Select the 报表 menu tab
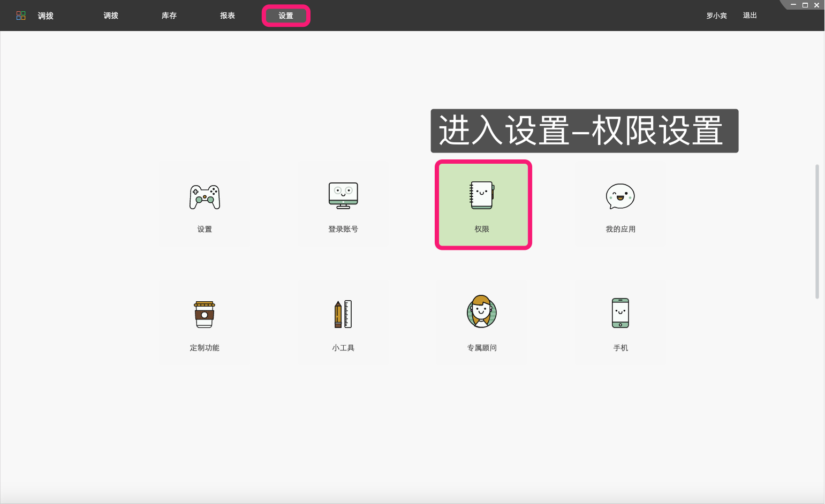Viewport: 825px width, 504px height. [228, 16]
